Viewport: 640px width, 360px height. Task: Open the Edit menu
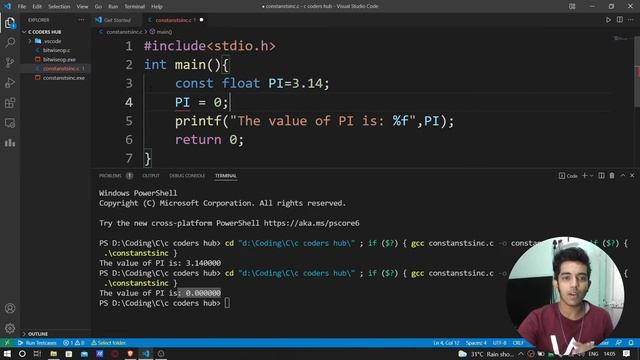pos(37,7)
